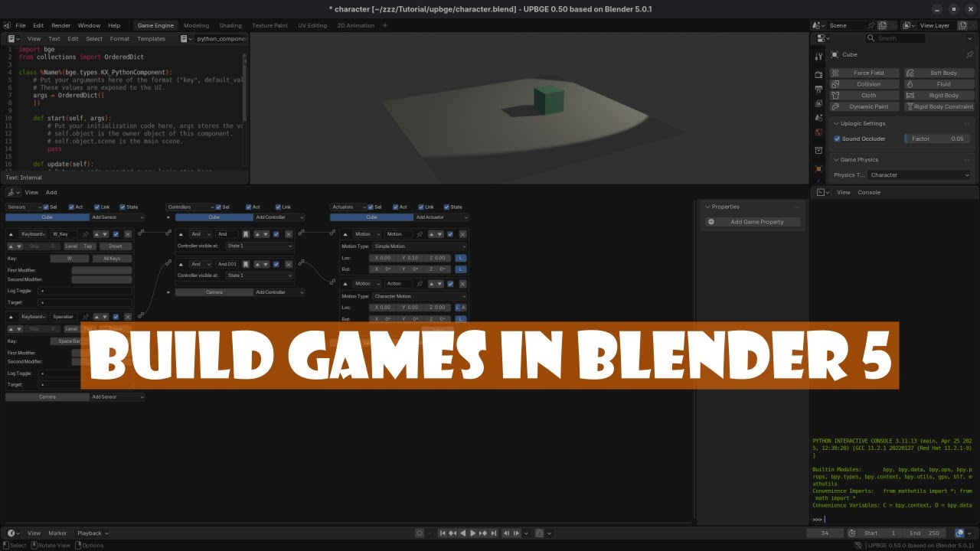Click the And controller output link socket
The height and width of the screenshot is (551, 980).
[x=302, y=233]
